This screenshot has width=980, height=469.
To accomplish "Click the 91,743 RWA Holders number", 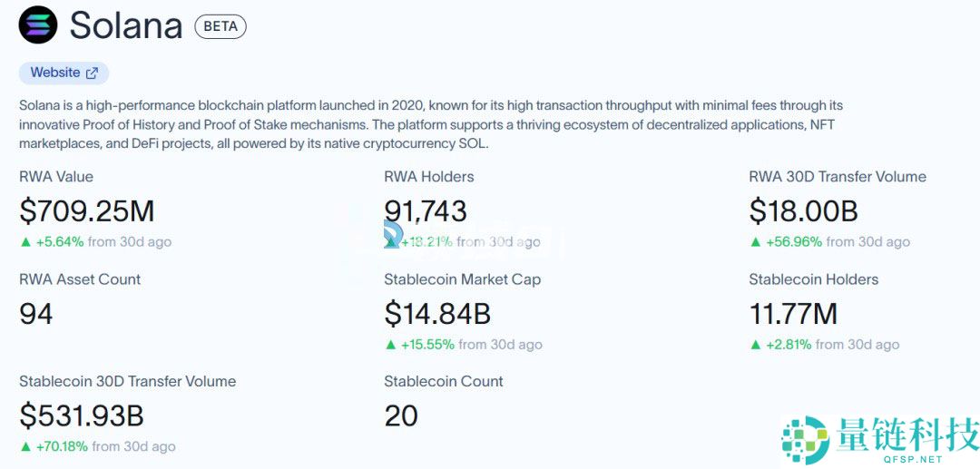I will 426,211.
